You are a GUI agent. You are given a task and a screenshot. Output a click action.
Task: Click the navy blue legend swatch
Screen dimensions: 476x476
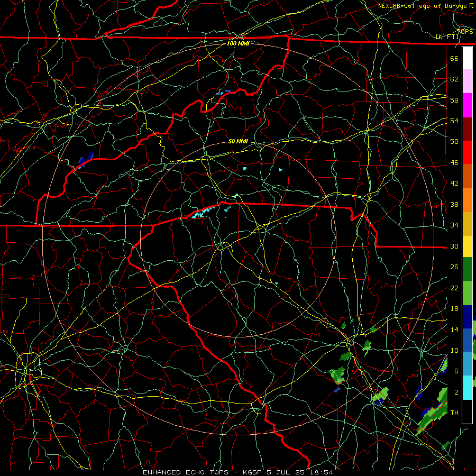[x=467, y=317]
